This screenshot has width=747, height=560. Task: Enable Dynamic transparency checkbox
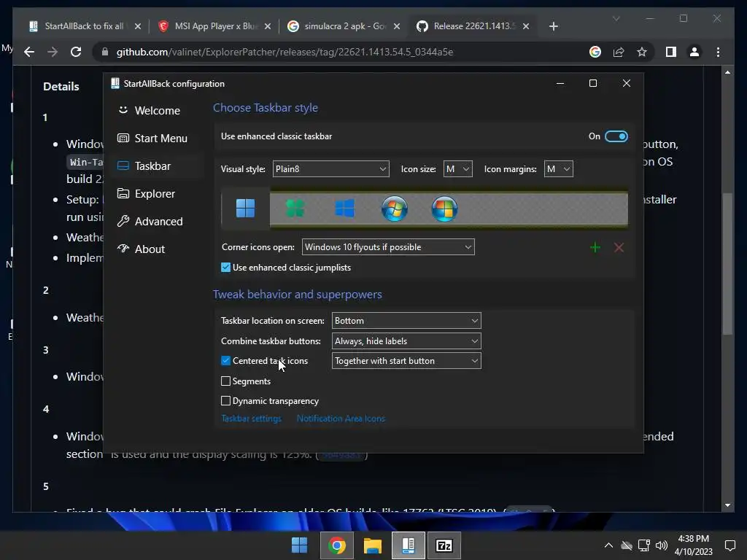coord(226,401)
